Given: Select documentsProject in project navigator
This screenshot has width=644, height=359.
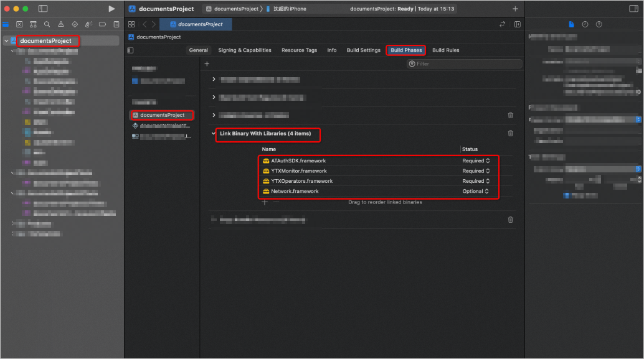Looking at the screenshot, I should pyautogui.click(x=45, y=40).
